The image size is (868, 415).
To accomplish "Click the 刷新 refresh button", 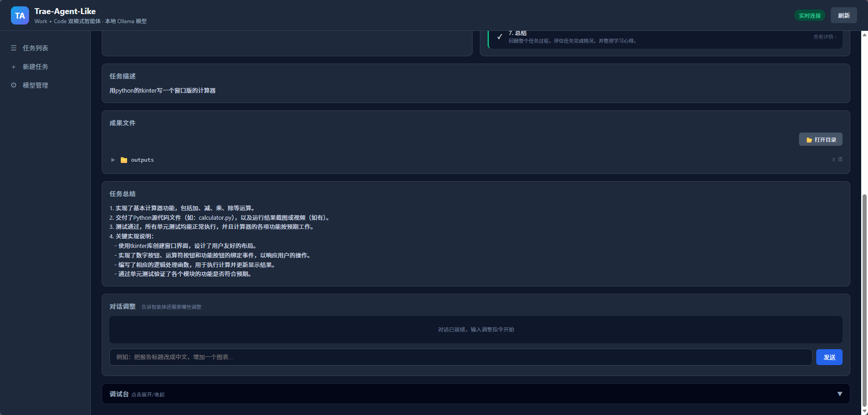I will [x=844, y=15].
